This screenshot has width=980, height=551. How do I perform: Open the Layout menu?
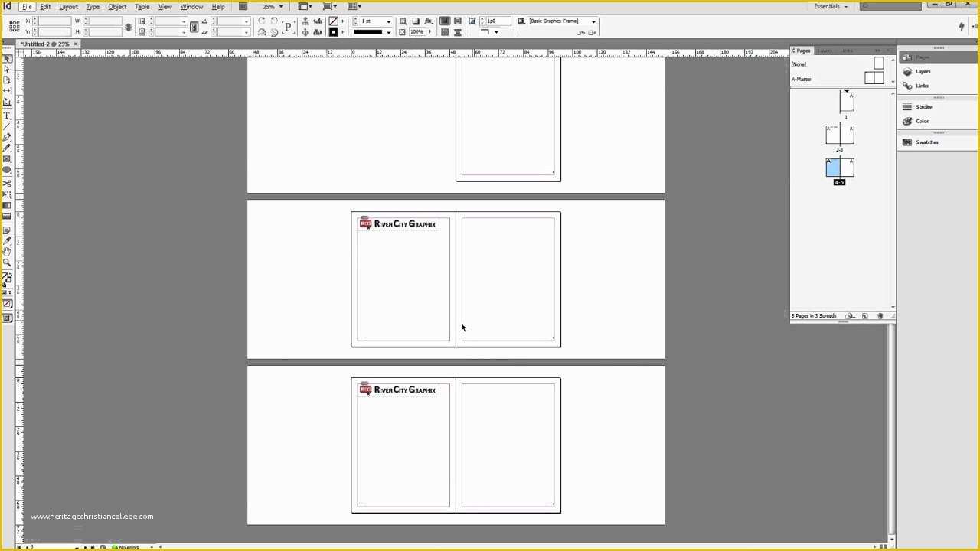click(68, 6)
